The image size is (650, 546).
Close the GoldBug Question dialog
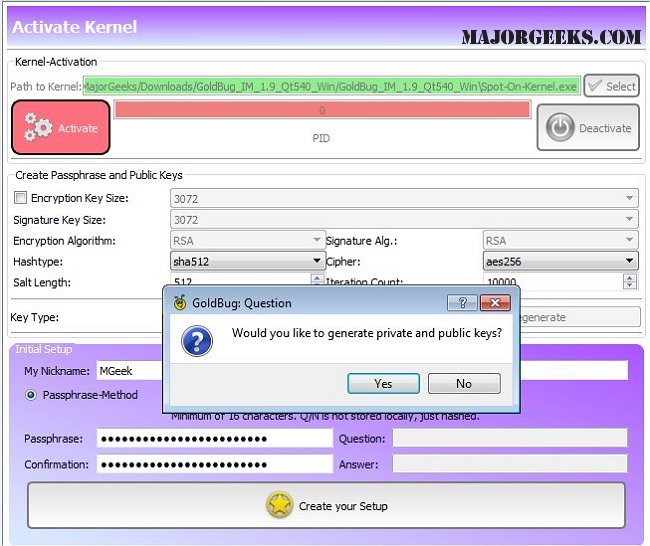pos(495,303)
